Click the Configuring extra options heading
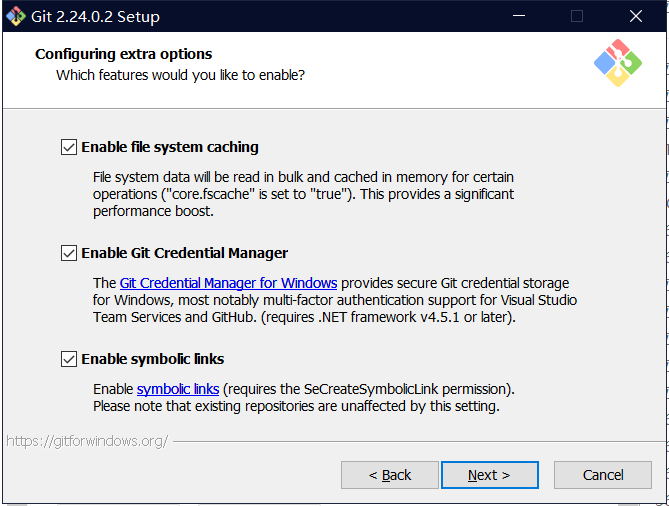The width and height of the screenshot is (669, 506). click(123, 54)
